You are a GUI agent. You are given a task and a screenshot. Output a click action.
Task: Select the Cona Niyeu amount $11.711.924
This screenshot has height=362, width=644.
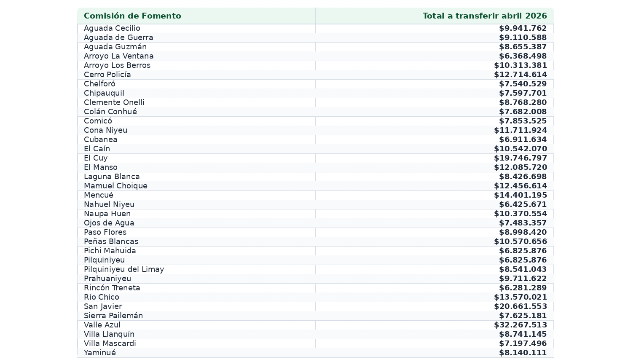521,130
